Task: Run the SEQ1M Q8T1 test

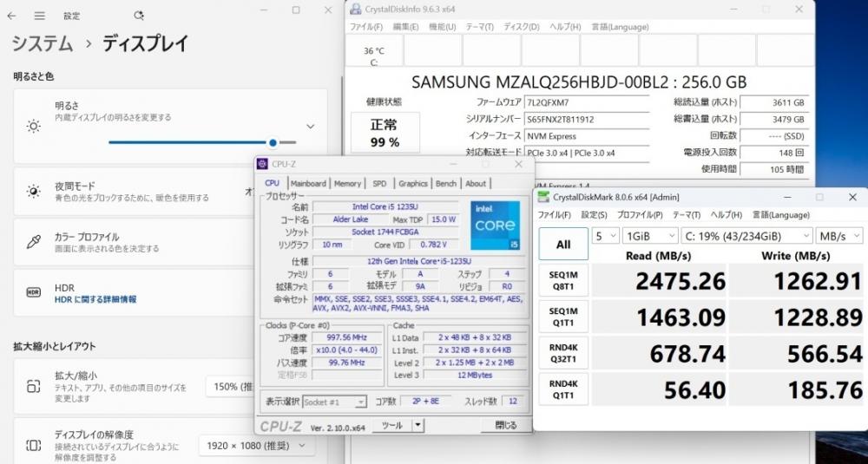Action: [563, 280]
